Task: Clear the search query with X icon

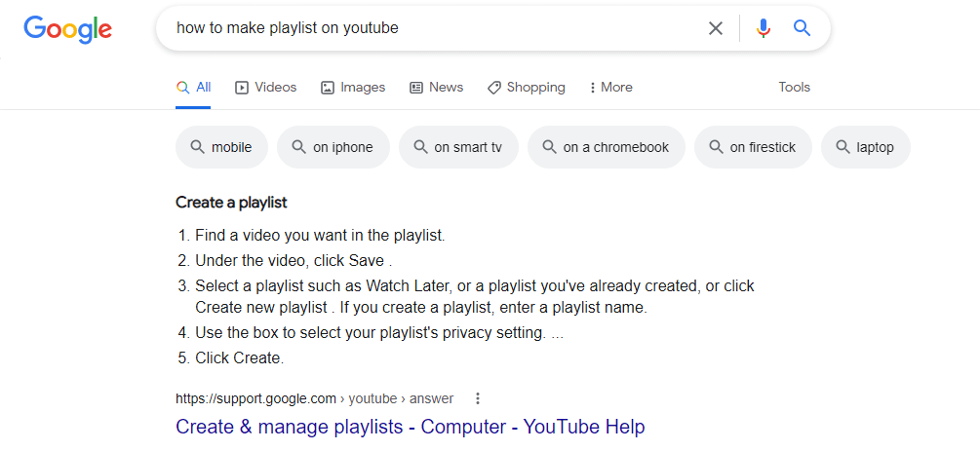Action: coord(716,28)
